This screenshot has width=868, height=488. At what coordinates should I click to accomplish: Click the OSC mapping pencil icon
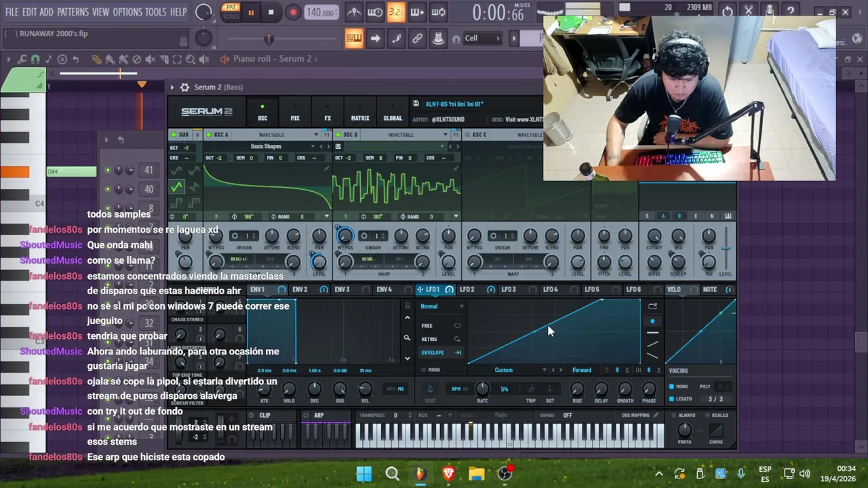click(x=656, y=415)
